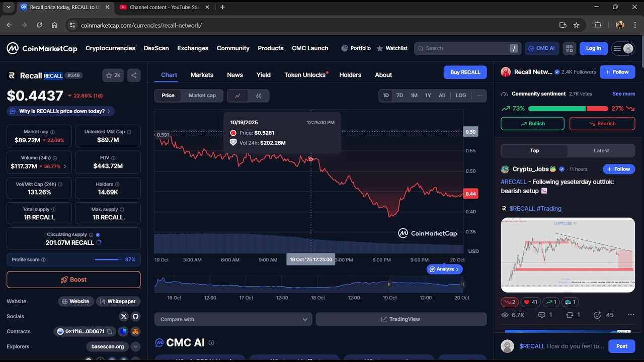Open DexScan in navigation
This screenshot has height=362, width=644.
tap(156, 48)
